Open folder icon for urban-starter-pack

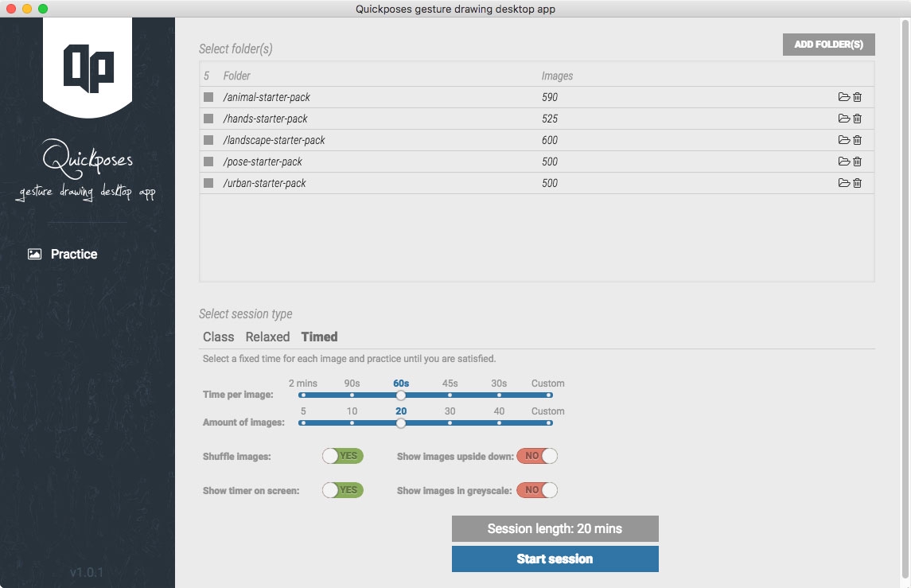843,183
